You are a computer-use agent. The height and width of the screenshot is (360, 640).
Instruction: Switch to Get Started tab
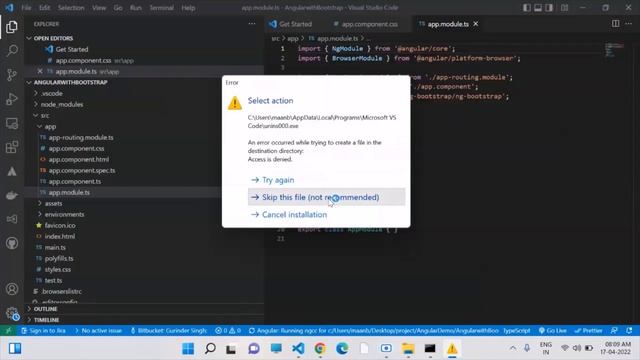[x=291, y=24]
